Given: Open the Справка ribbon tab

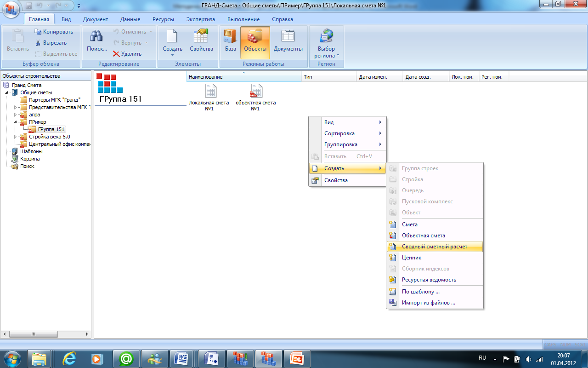Looking at the screenshot, I should (283, 19).
